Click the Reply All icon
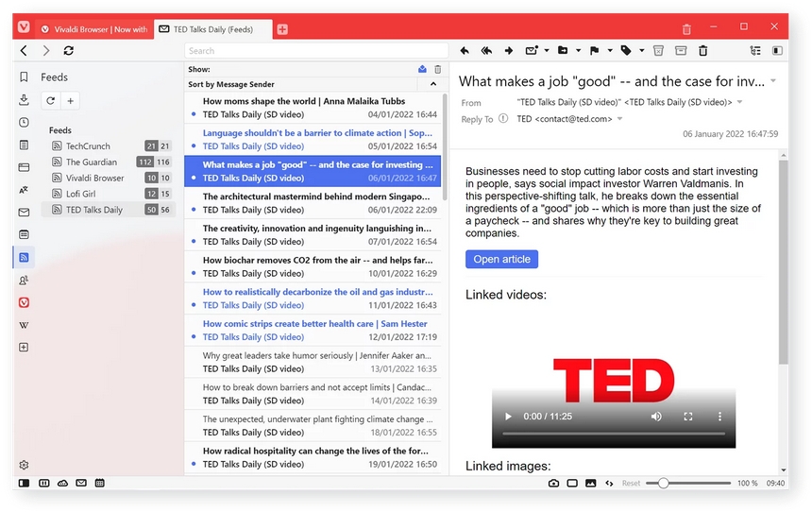This screenshot has width=812, height=512. pos(486,51)
